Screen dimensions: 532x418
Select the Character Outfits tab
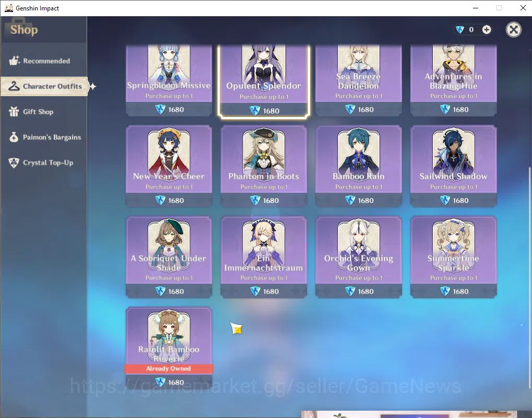[44, 86]
